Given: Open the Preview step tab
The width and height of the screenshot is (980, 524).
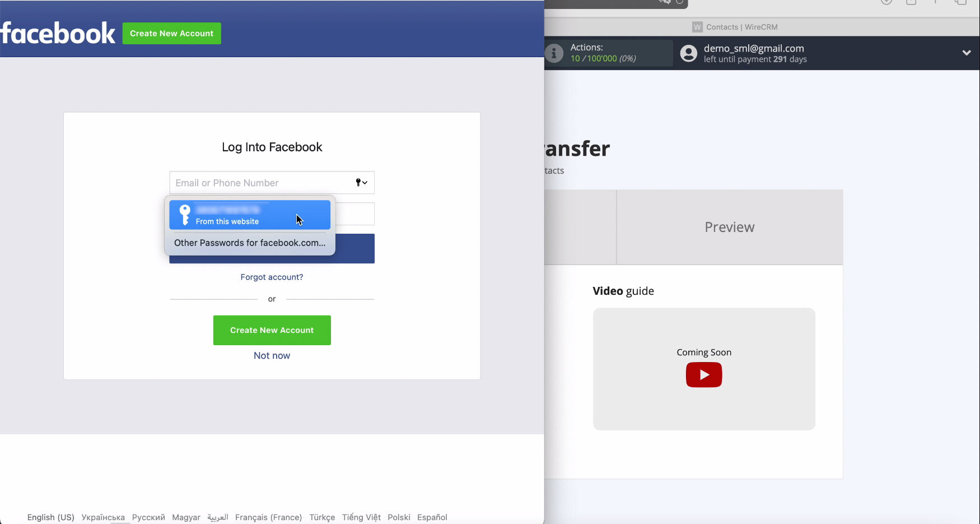Looking at the screenshot, I should pos(730,227).
